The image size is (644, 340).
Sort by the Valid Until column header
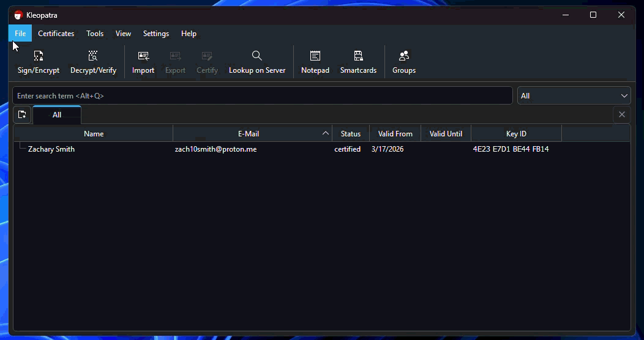tap(446, 134)
